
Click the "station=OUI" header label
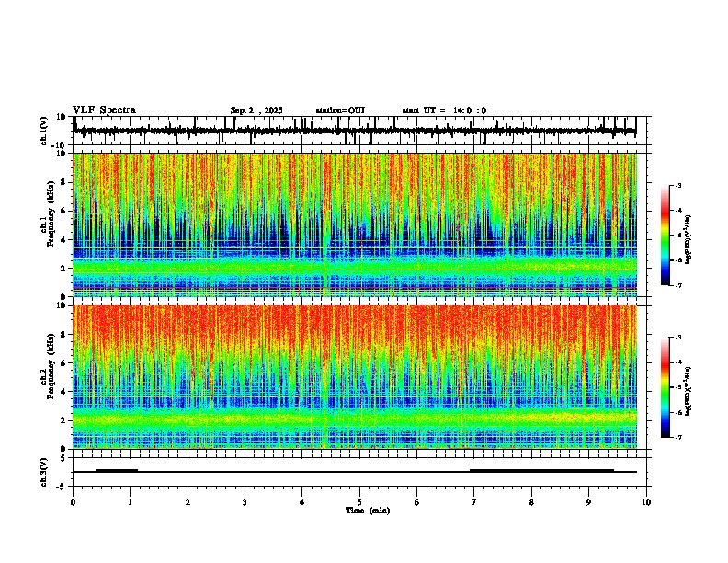coord(340,110)
